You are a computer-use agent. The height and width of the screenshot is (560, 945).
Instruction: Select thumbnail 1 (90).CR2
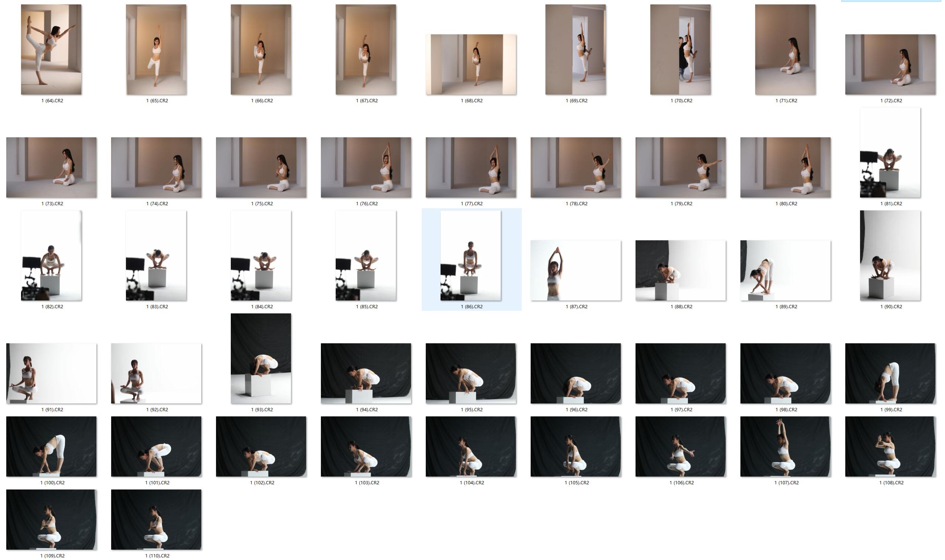(x=890, y=255)
